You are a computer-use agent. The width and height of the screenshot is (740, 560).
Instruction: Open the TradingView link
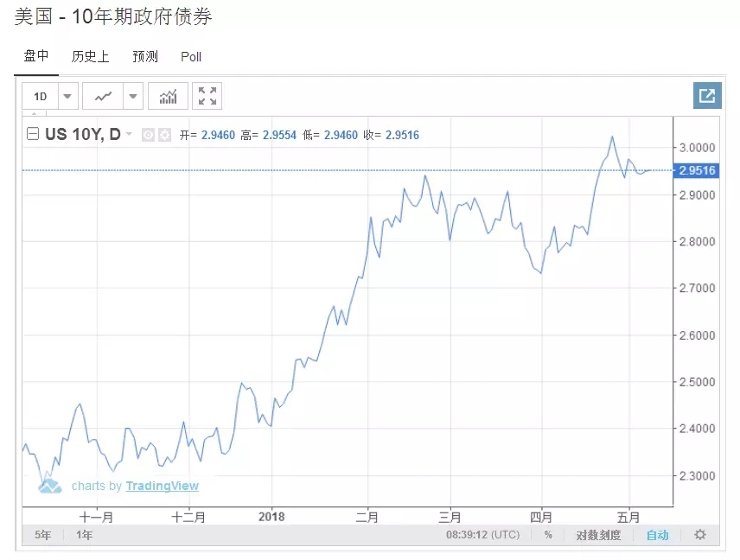(x=162, y=486)
